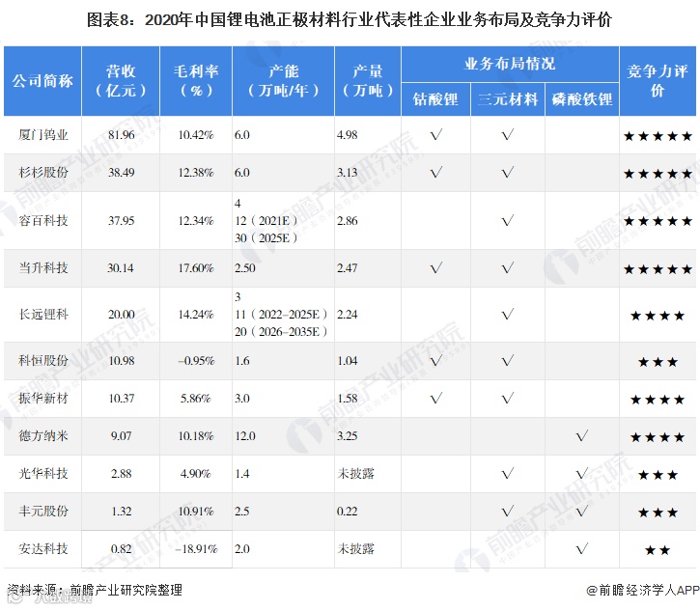The image size is (700, 610).
Task: Click 厦门钨业 five-star rating
Action: pyautogui.click(x=658, y=136)
